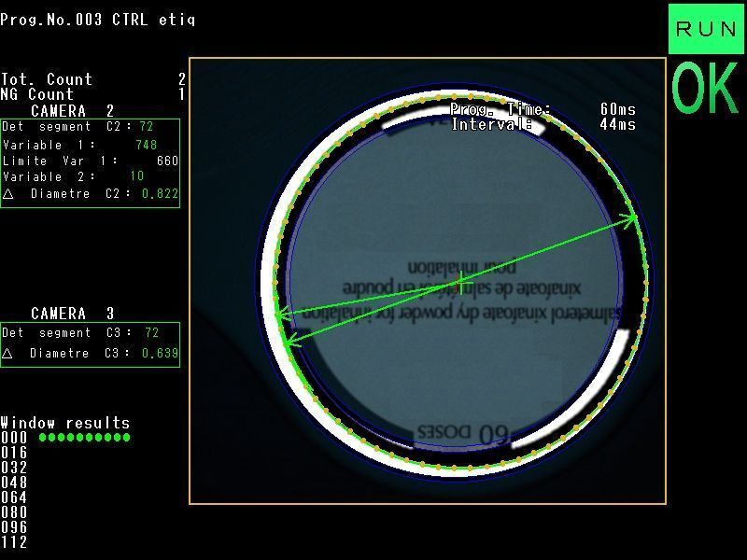The width and height of the screenshot is (747, 560).
Task: Click the upper-right green arrowhead on the circle edge
Action: coord(631,218)
